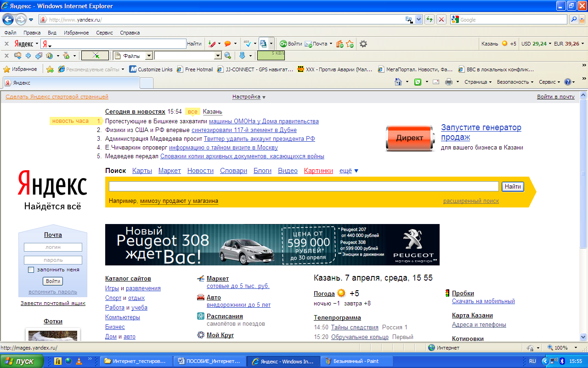Click the 'Настройка' link at page top
The width and height of the screenshot is (588, 368).
(x=246, y=97)
